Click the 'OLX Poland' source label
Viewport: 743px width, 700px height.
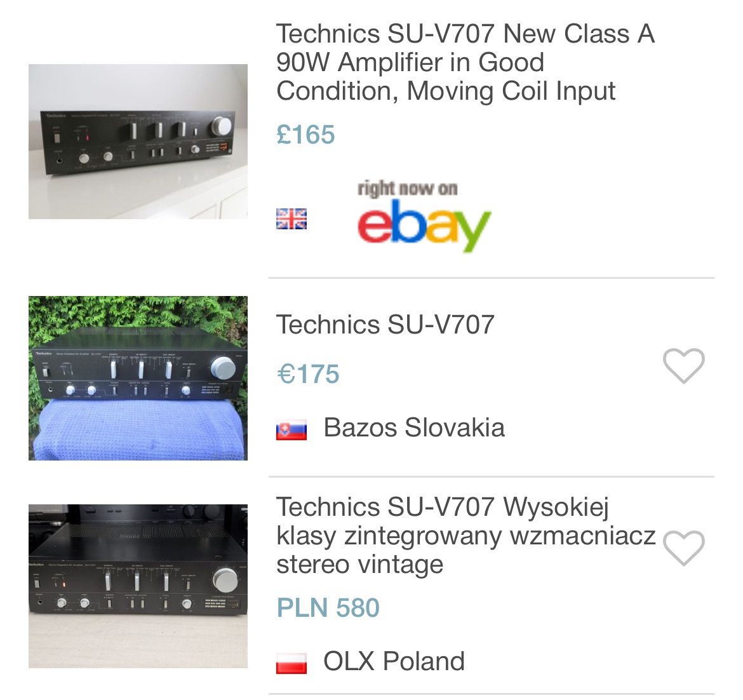(x=394, y=661)
